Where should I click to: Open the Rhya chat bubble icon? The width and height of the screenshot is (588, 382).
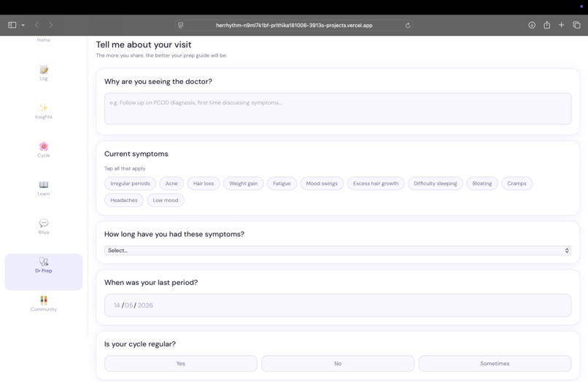pyautogui.click(x=44, y=223)
